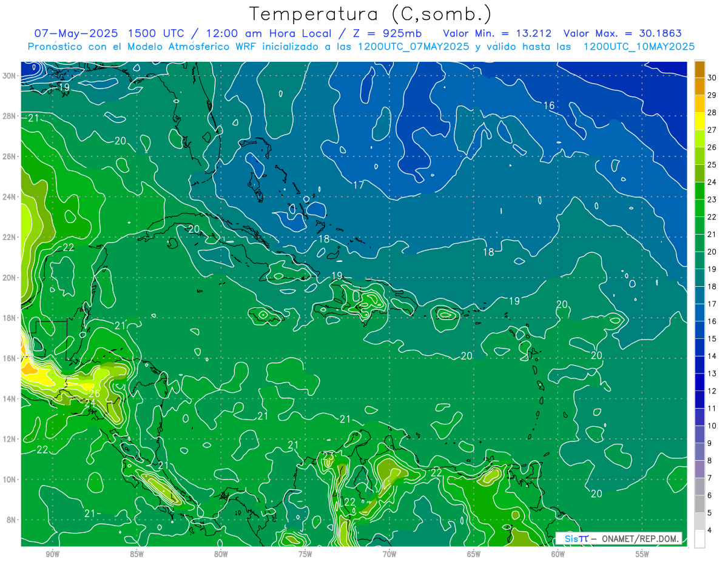The width and height of the screenshot is (728, 562).
Task: Click latitude axis label "22N"
Action: [x=8, y=237]
